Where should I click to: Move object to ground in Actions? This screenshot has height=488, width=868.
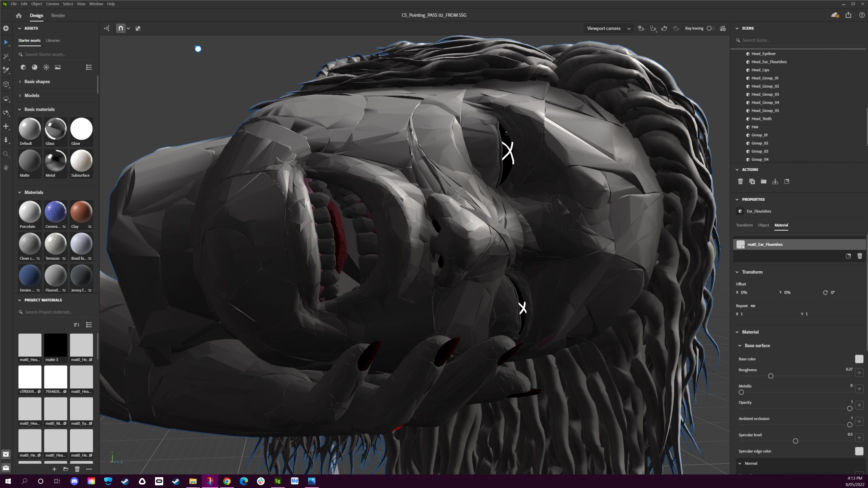[x=775, y=181]
